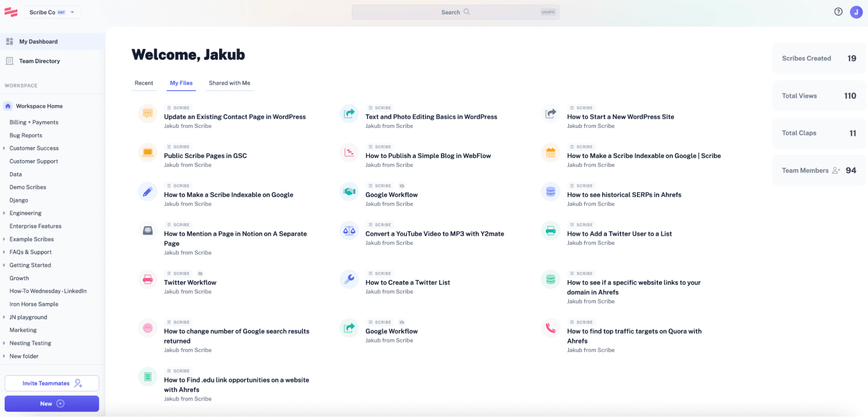Expand the New folder item
868x417 pixels.
[4, 356]
